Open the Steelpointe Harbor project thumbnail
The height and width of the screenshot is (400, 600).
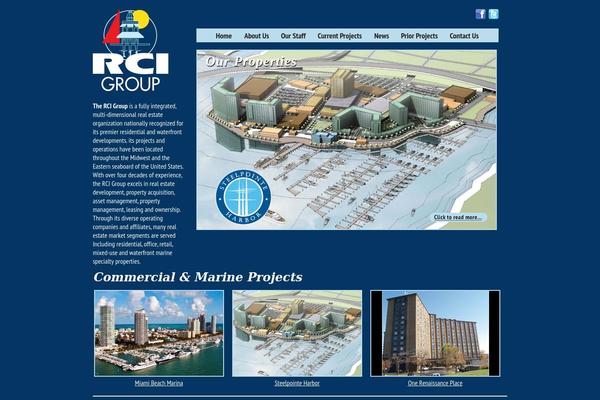coord(297,333)
